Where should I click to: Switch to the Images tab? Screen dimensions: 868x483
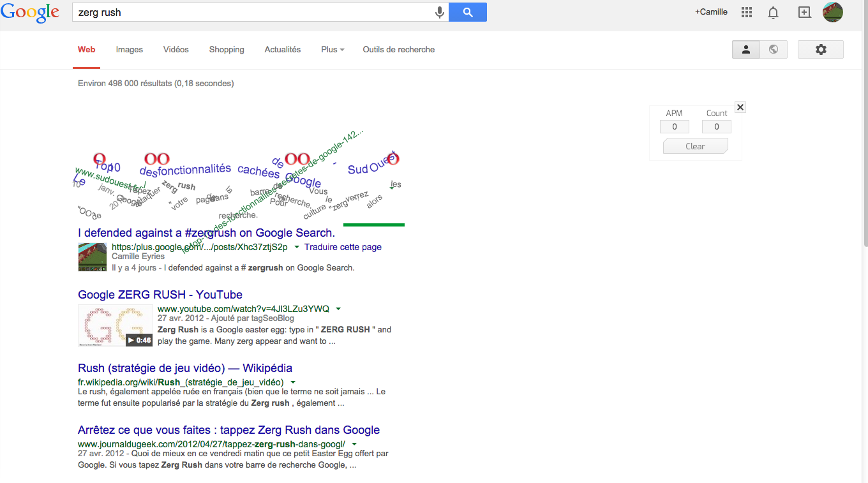point(130,49)
